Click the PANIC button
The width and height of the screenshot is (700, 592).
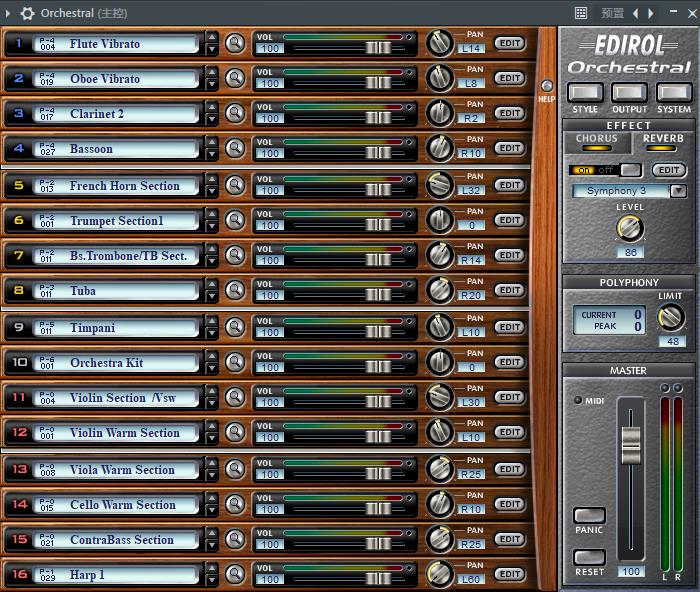click(589, 516)
